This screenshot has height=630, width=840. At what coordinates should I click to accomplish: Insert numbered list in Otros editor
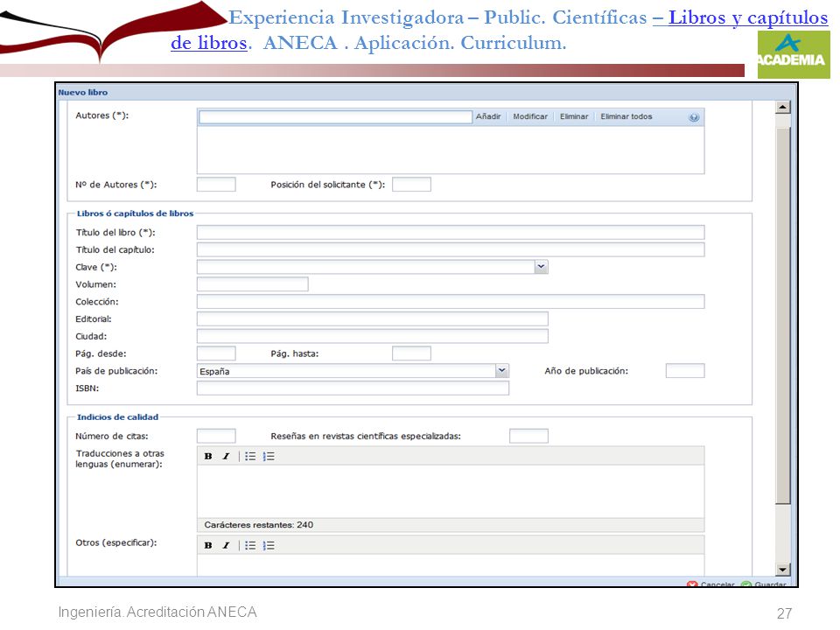269,545
